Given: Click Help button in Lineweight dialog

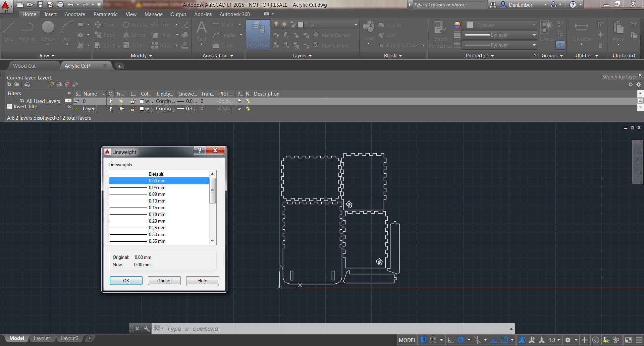Looking at the screenshot, I should pos(202,281).
